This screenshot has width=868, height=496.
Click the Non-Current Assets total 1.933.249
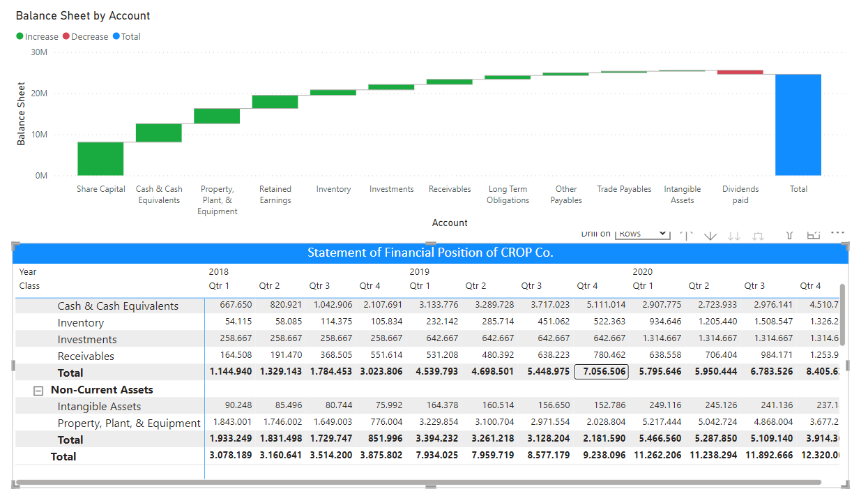pos(231,439)
